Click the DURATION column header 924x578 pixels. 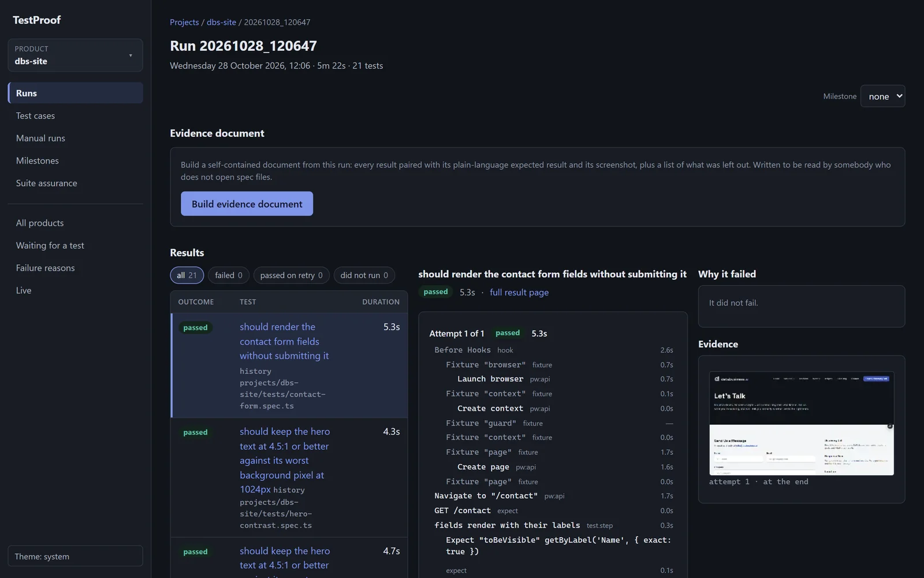[x=381, y=302]
